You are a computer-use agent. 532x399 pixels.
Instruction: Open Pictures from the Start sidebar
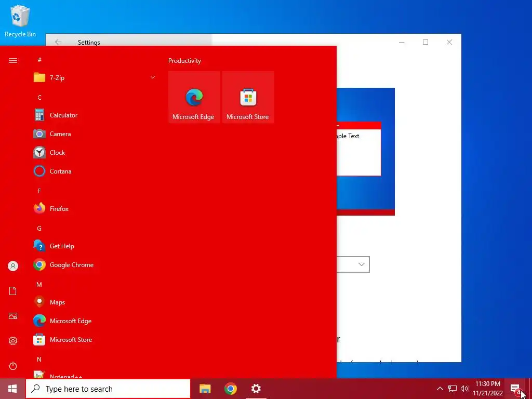13,316
